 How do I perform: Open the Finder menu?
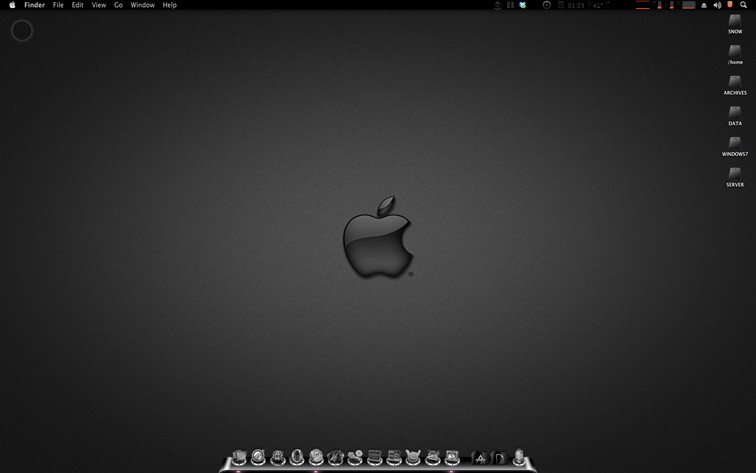34,5
